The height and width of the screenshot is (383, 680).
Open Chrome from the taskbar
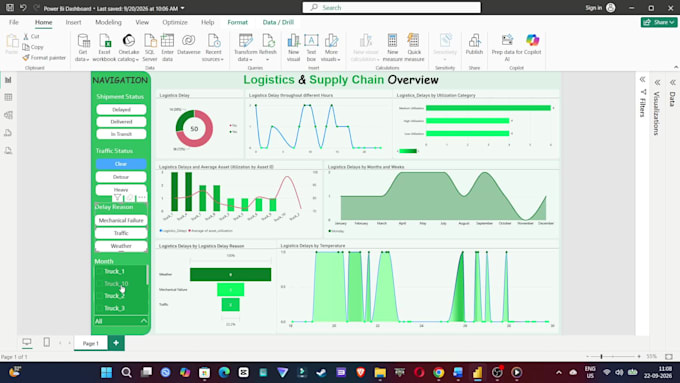point(438,373)
